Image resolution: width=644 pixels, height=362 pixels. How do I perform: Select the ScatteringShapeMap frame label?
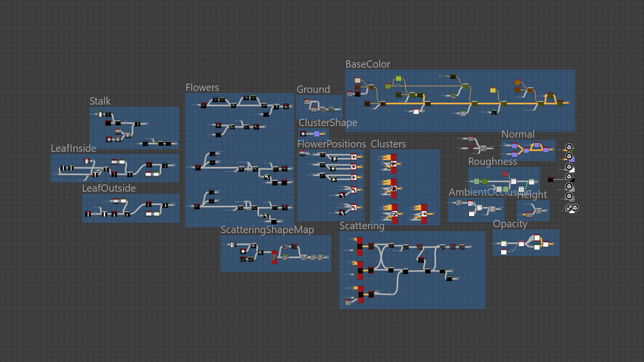coord(267,230)
